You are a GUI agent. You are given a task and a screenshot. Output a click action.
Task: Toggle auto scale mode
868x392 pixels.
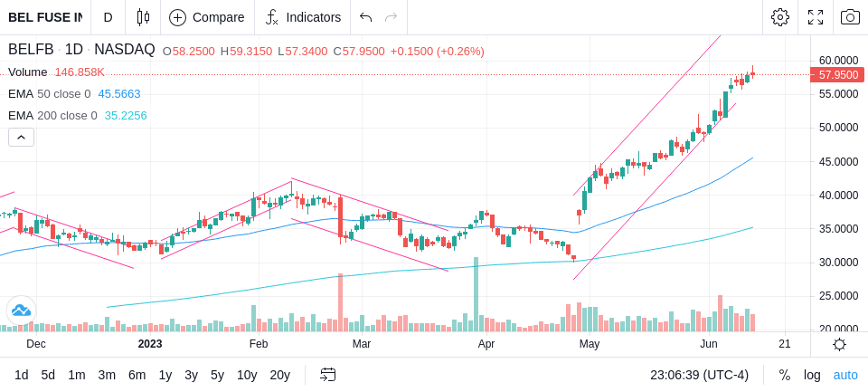(845, 375)
